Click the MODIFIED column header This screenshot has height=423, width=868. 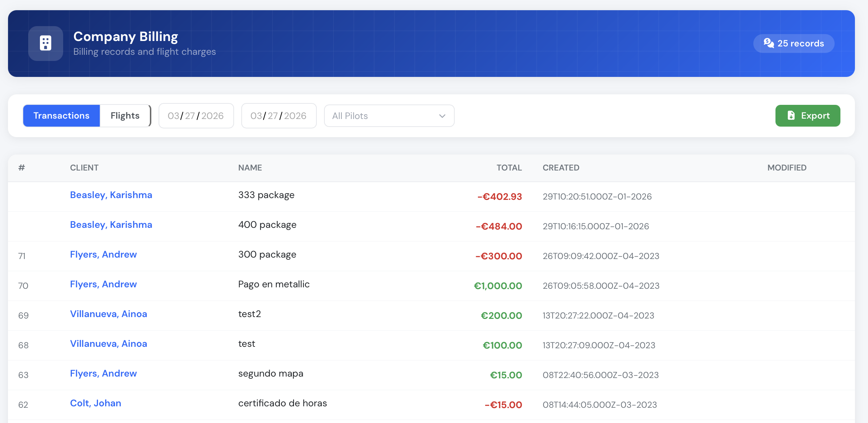point(787,168)
